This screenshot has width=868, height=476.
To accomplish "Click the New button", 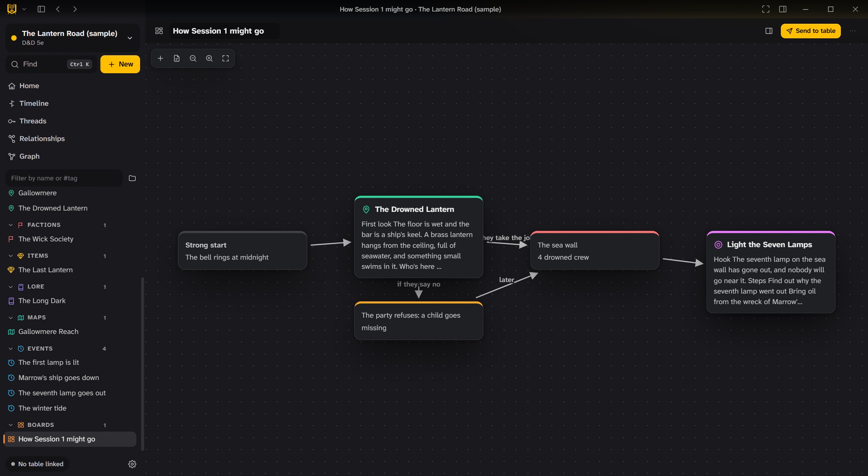I will (120, 64).
